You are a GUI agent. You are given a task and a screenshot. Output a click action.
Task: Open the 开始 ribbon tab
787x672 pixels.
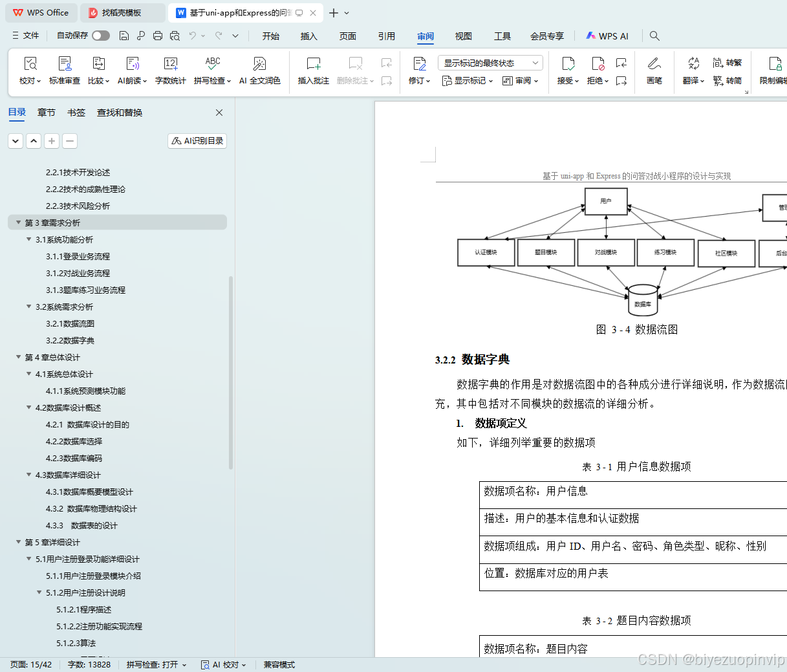271,36
